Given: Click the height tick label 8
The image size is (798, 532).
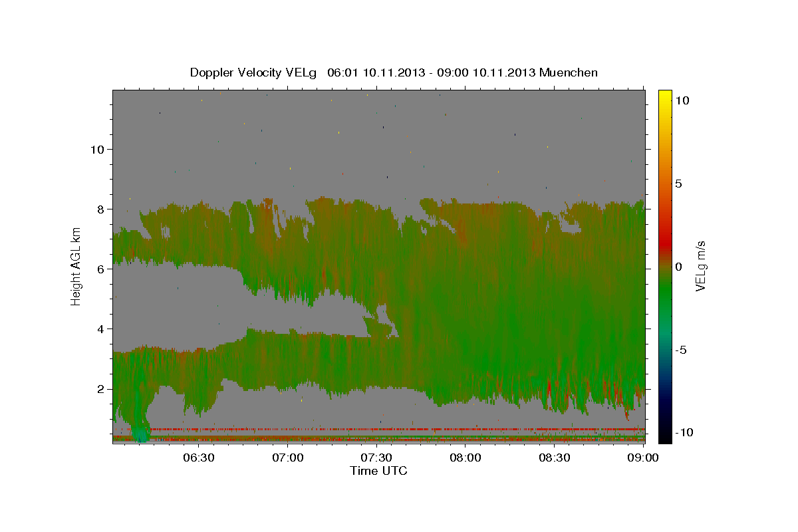Looking at the screenshot, I should tap(100, 209).
